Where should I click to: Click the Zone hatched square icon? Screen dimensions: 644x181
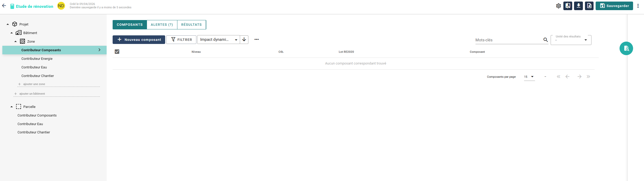23,41
